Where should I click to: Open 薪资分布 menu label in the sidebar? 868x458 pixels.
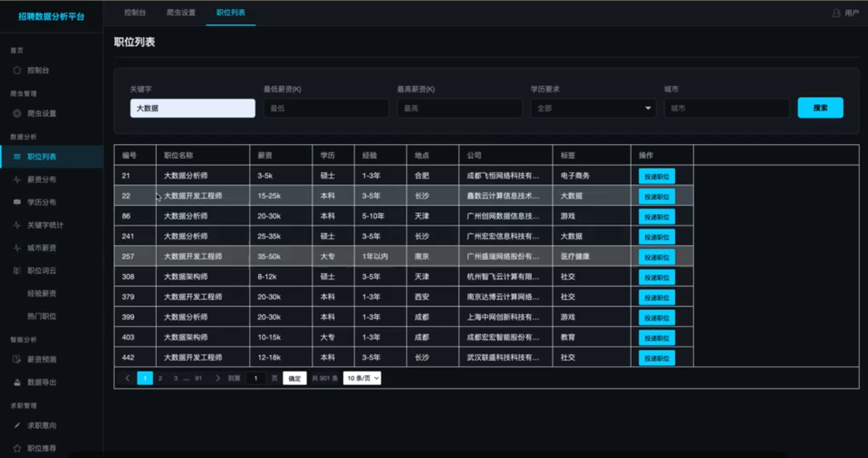pyautogui.click(x=42, y=179)
